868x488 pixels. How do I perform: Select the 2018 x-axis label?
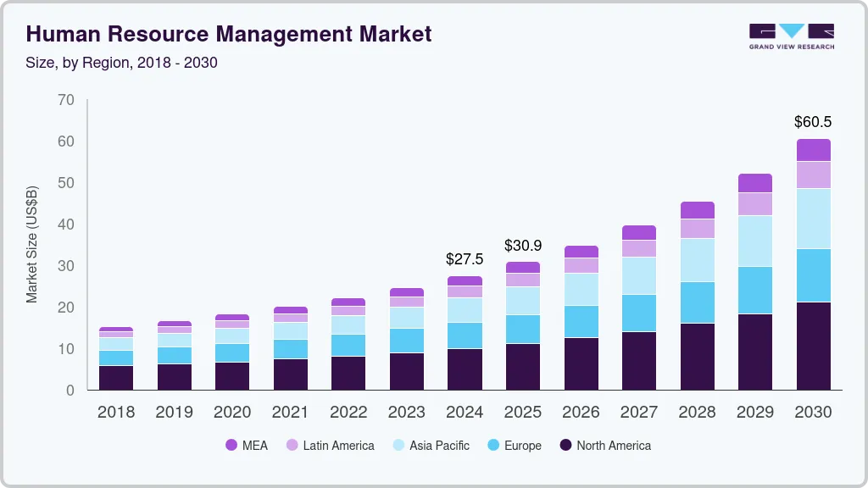pyautogui.click(x=116, y=413)
